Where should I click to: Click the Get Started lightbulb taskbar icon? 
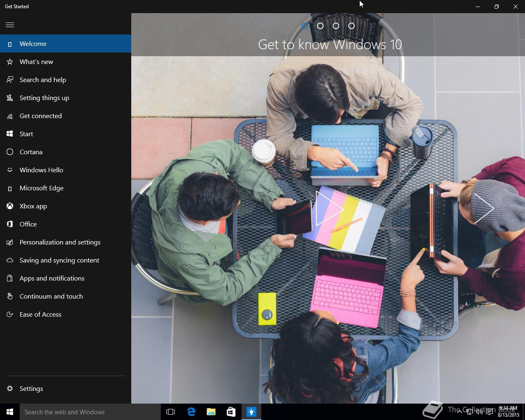(251, 412)
